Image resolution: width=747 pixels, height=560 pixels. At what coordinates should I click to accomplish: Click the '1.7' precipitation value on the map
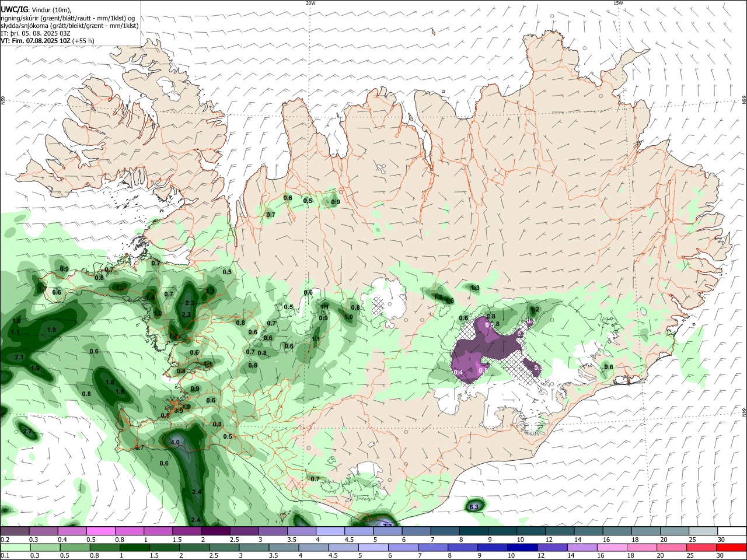pyautogui.click(x=42, y=289)
